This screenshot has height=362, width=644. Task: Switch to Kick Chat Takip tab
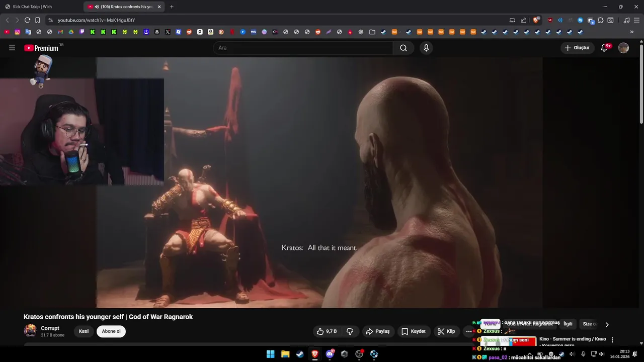(x=40, y=7)
